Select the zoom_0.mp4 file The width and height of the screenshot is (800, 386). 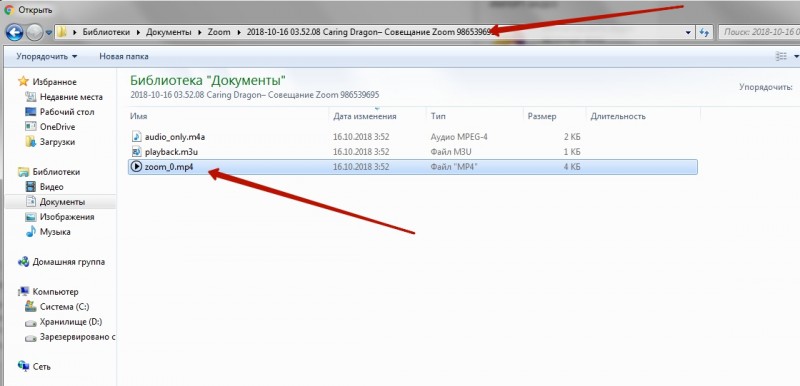tap(169, 167)
